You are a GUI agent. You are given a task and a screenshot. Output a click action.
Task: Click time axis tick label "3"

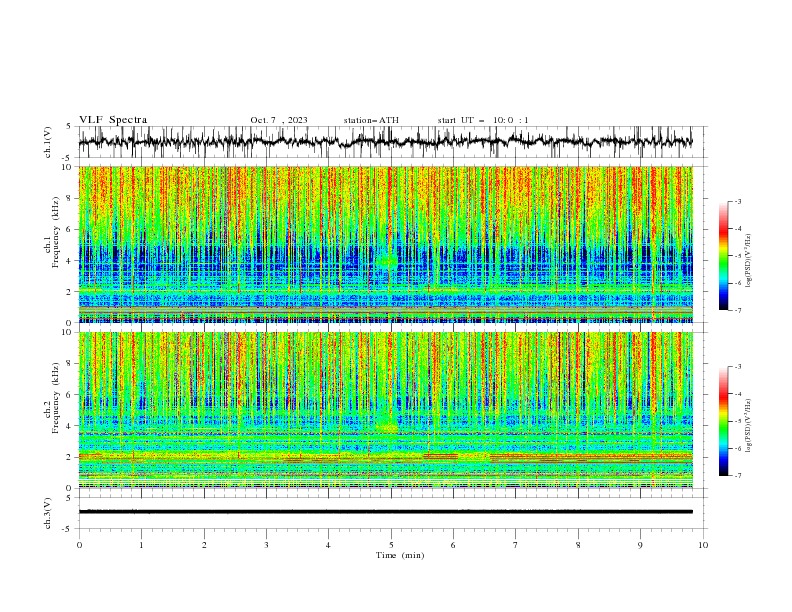pyautogui.click(x=266, y=545)
